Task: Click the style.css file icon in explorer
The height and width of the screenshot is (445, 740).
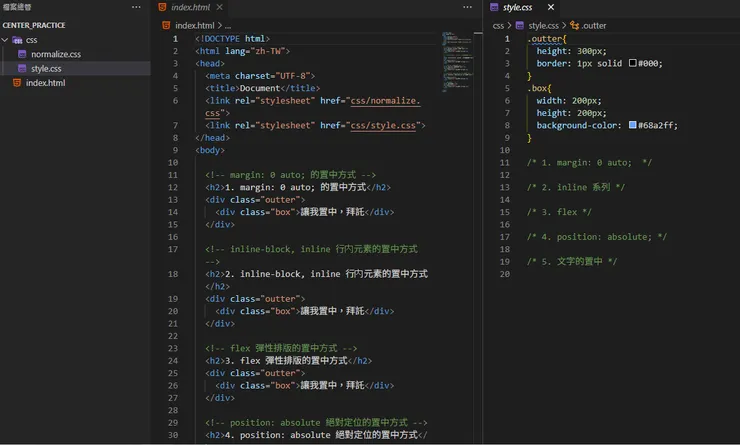Action: (22, 68)
